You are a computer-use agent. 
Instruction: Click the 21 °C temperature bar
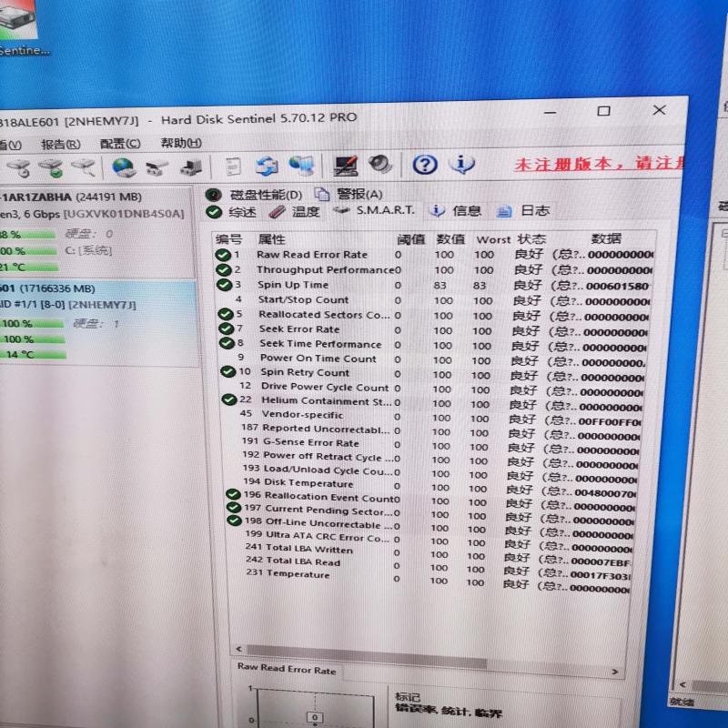coord(29,268)
